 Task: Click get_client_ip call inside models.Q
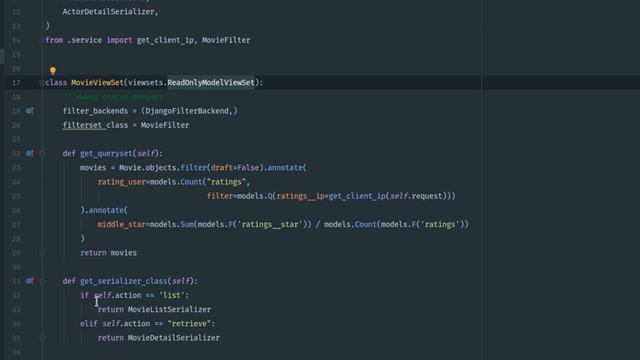click(x=357, y=196)
